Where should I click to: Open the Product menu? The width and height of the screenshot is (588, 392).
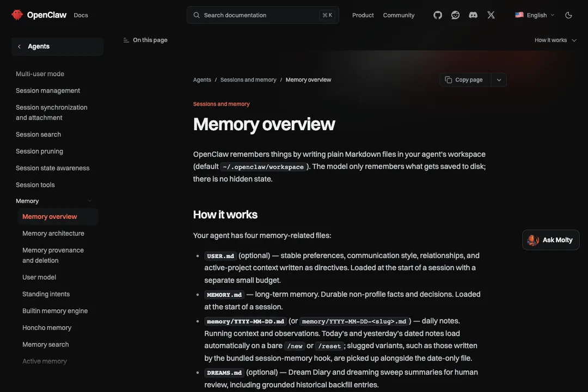point(363,15)
